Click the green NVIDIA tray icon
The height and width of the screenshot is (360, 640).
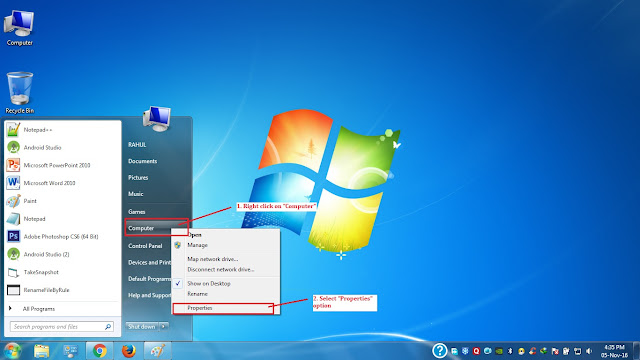point(499,351)
